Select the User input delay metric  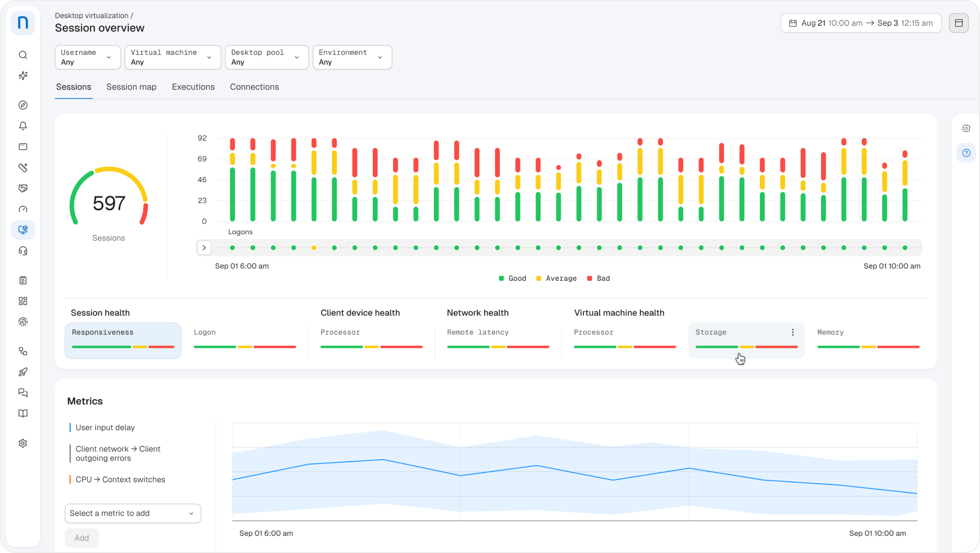point(105,428)
